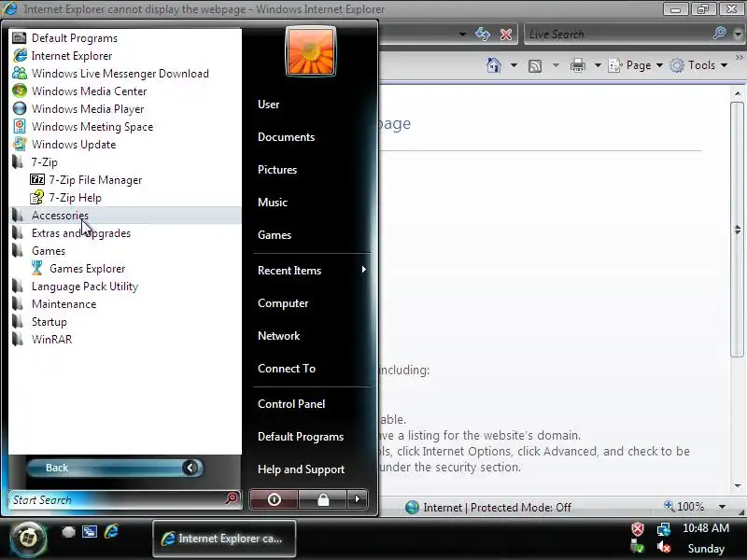Click Switch between windows quick launch icon

(x=90, y=531)
